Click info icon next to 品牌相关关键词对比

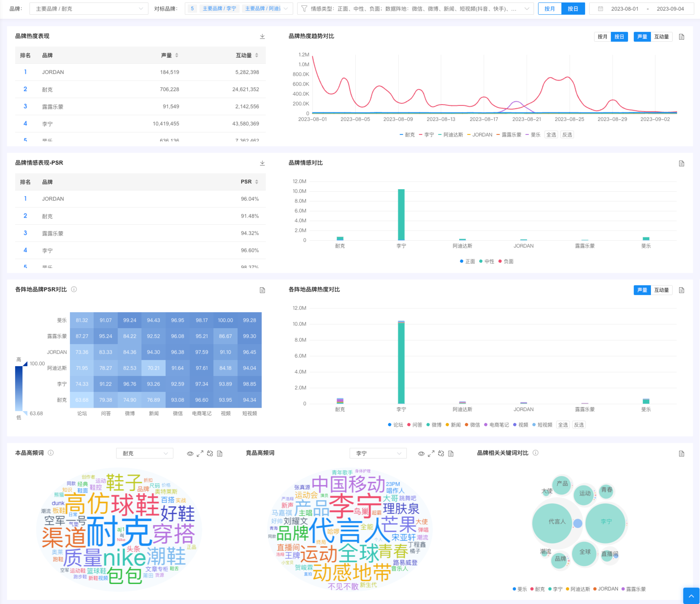click(535, 453)
